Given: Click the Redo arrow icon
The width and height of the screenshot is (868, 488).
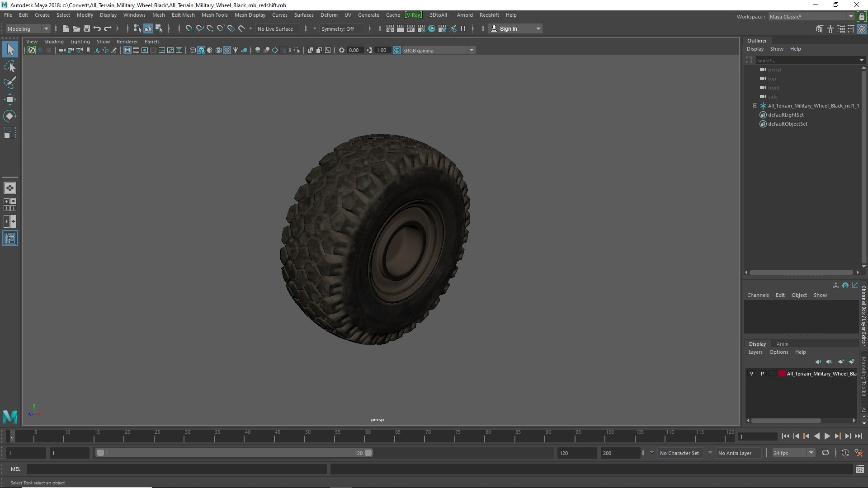Looking at the screenshot, I should pyautogui.click(x=108, y=28).
